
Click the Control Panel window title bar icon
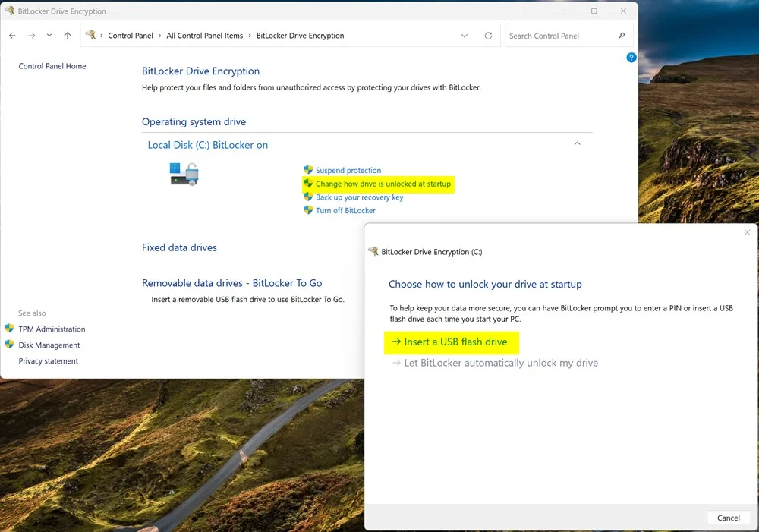[10, 11]
